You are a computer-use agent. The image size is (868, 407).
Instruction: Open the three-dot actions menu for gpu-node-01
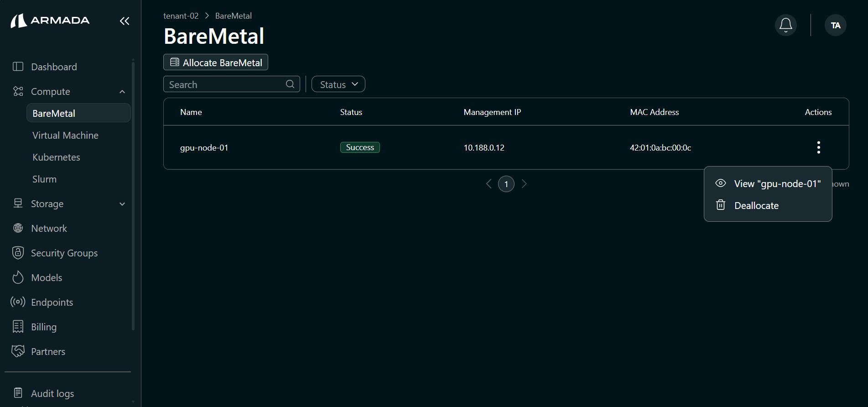[x=819, y=147]
